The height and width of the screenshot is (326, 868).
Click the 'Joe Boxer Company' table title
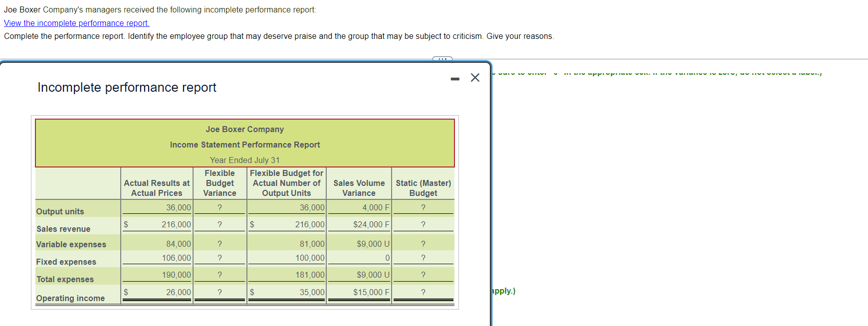point(245,129)
